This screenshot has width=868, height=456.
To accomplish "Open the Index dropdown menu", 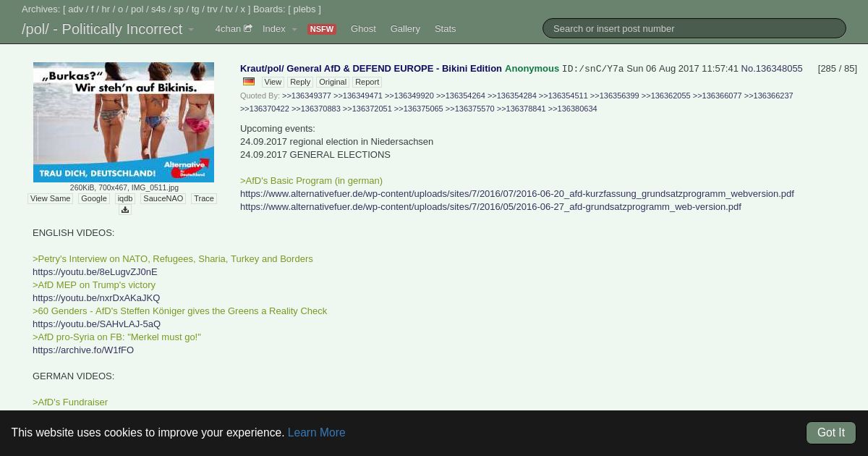I will (279, 29).
